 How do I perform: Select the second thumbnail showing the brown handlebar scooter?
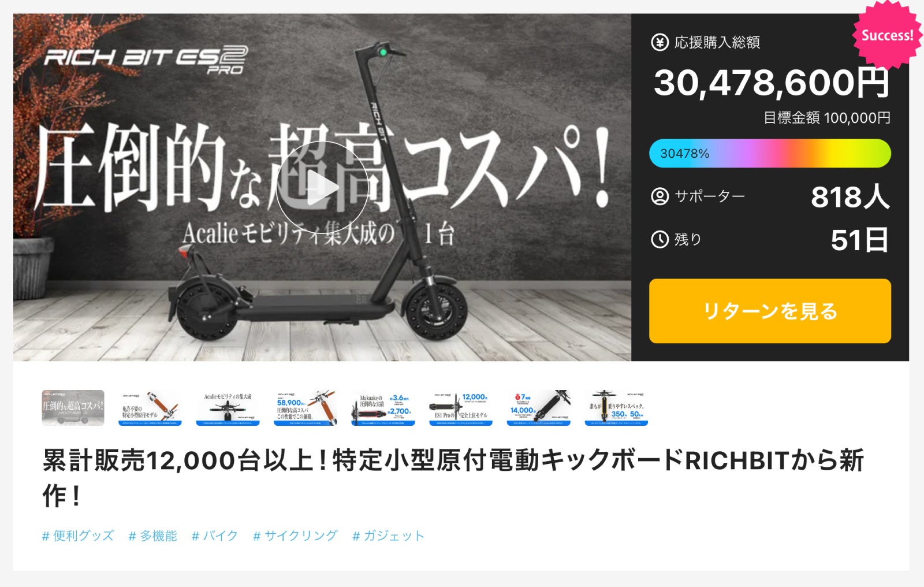tap(150, 408)
